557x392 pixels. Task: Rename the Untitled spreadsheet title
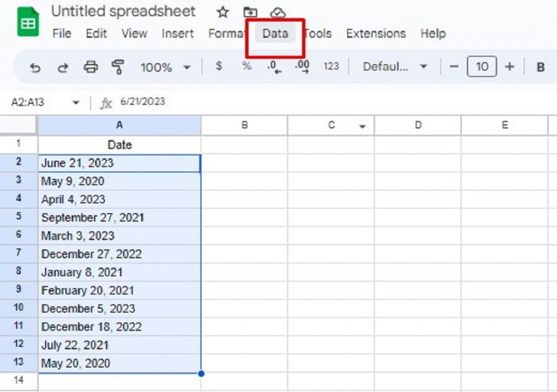[x=123, y=11]
